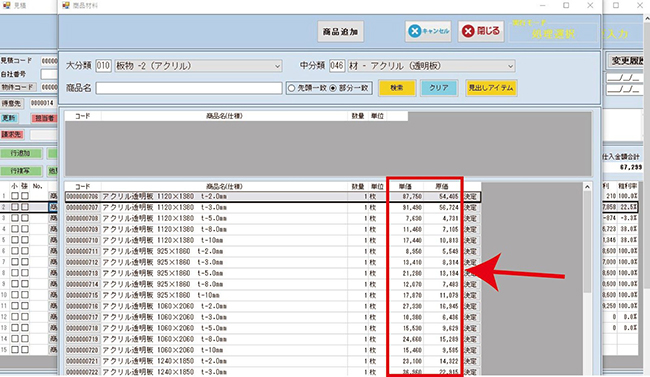Click 行複写 button in the 見積 window
650x377 pixels.
[x=21, y=171]
